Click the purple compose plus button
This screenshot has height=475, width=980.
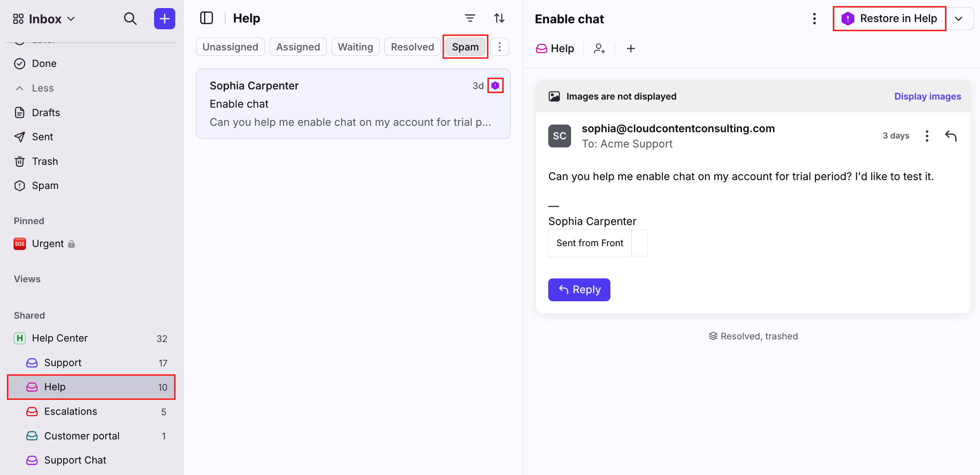click(x=165, y=19)
